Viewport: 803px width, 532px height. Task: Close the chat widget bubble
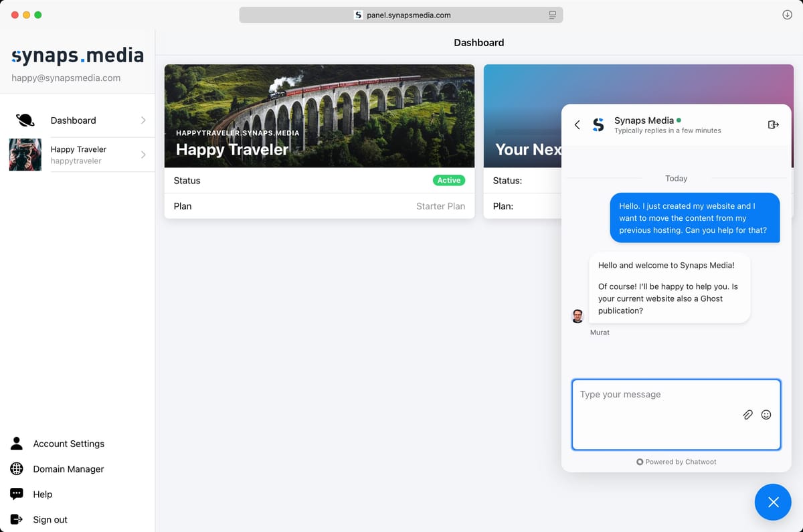coord(773,502)
